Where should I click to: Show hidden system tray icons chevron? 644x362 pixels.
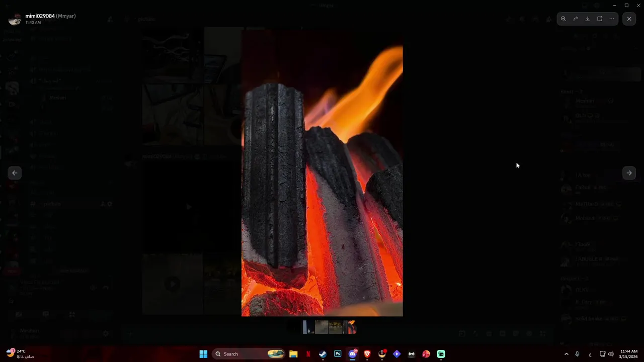pos(566,354)
